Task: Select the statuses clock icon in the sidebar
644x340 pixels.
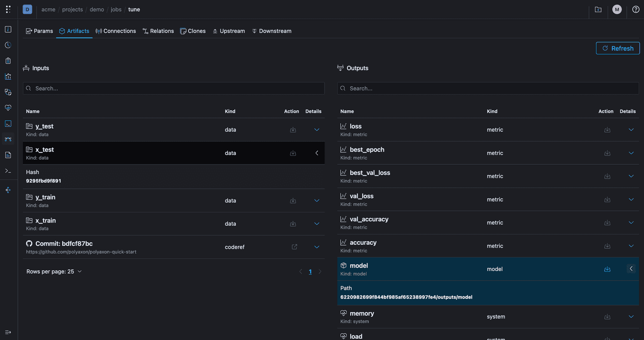Action: 8,45
